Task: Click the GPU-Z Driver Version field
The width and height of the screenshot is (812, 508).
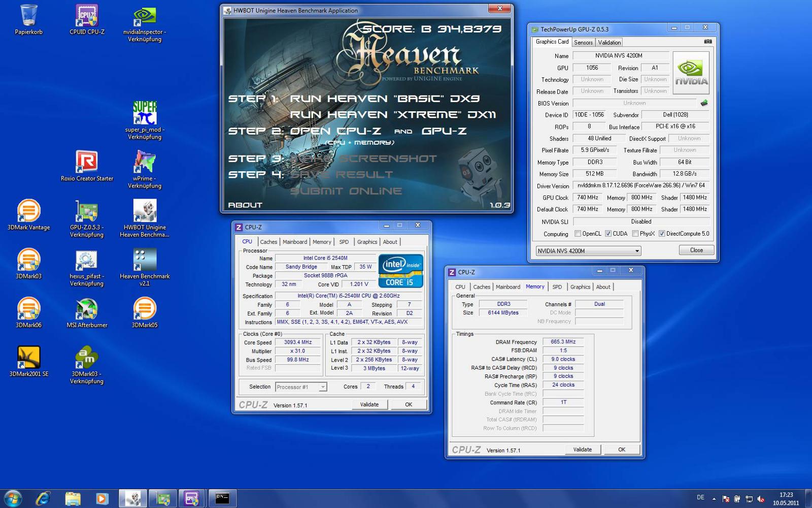Action: coord(641,185)
